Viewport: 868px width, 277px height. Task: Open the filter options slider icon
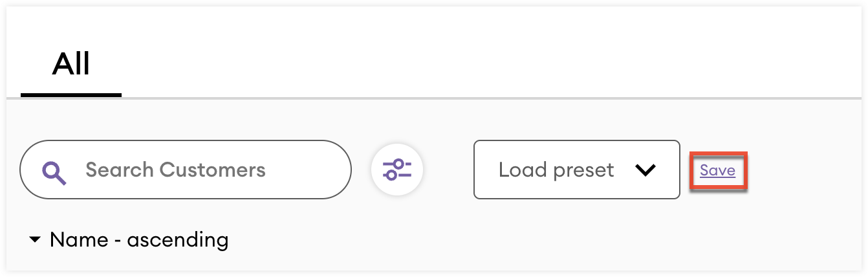click(396, 170)
